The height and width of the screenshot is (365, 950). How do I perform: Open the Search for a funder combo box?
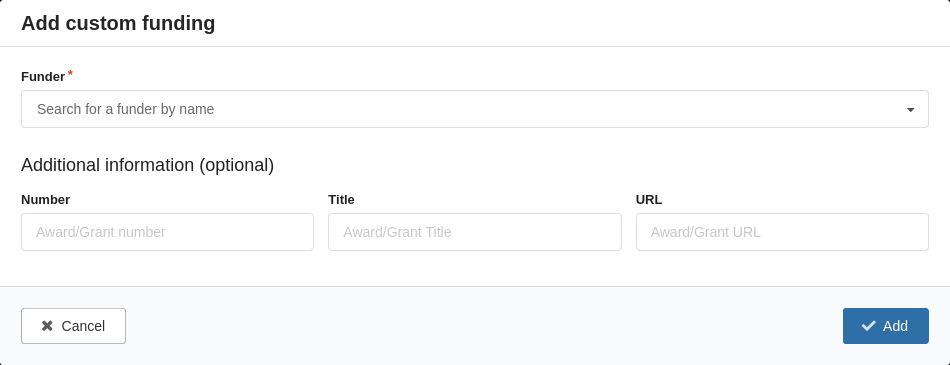point(474,109)
